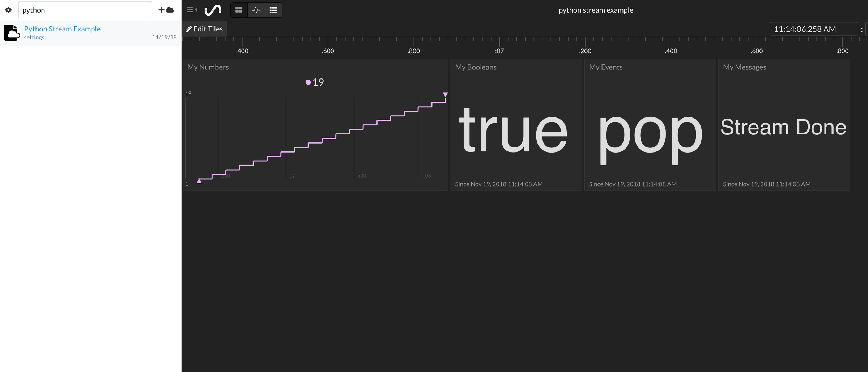Click the :07 mark on timeline ruler

coord(499,51)
